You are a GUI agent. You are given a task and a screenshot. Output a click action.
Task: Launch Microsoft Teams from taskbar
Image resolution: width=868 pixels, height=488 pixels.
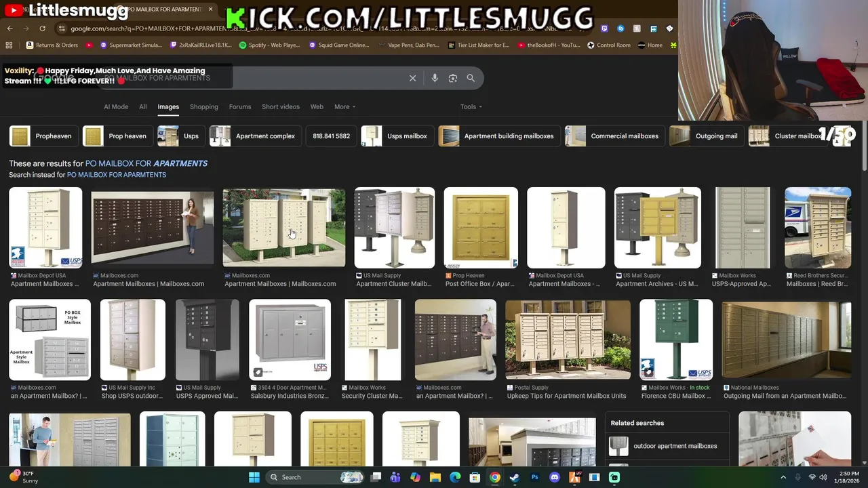(395, 477)
